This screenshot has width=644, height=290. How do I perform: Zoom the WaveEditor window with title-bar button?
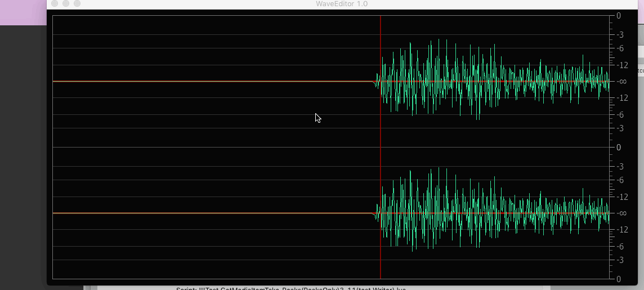(77, 4)
